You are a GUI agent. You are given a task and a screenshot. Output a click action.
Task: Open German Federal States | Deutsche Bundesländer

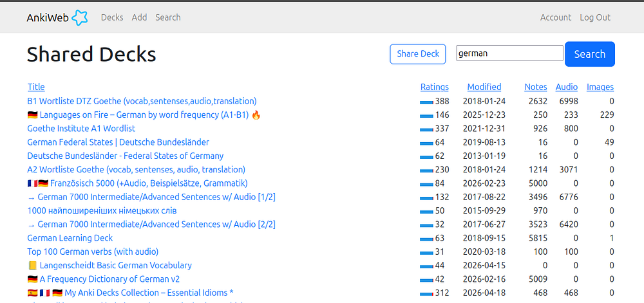118,142
